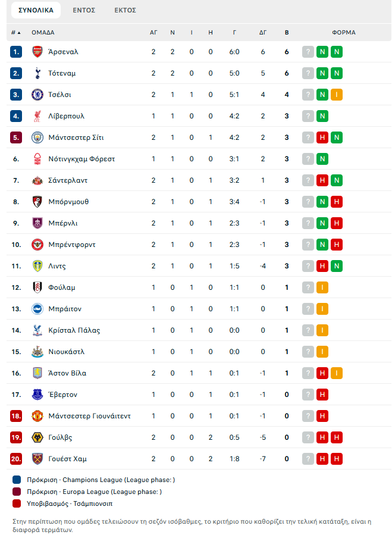Click the West Ham crest icon
392x535 pixels.
pyautogui.click(x=37, y=459)
